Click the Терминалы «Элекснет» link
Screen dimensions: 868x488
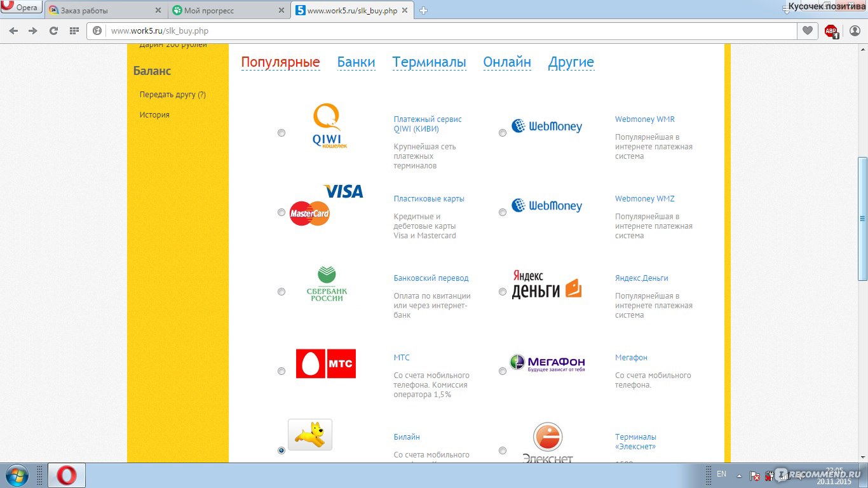point(635,442)
